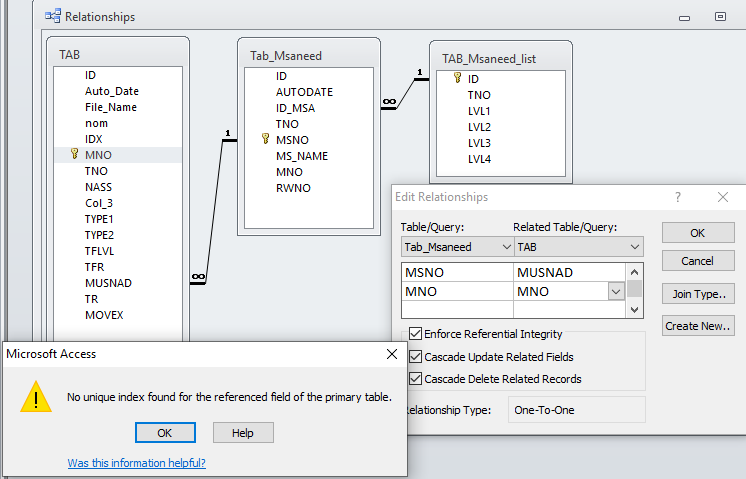This screenshot has height=479, width=746.
Task: Open the Join Type.. button
Action: [698, 294]
